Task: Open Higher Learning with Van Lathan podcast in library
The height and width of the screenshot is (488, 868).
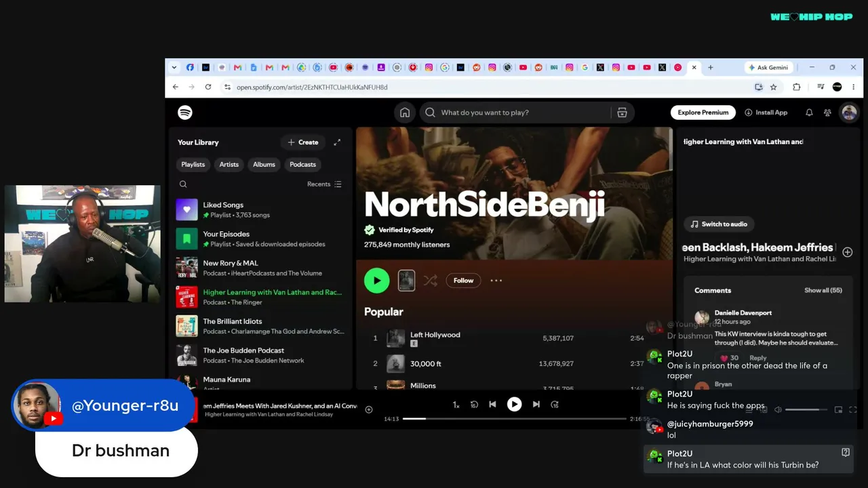Action: (x=260, y=298)
